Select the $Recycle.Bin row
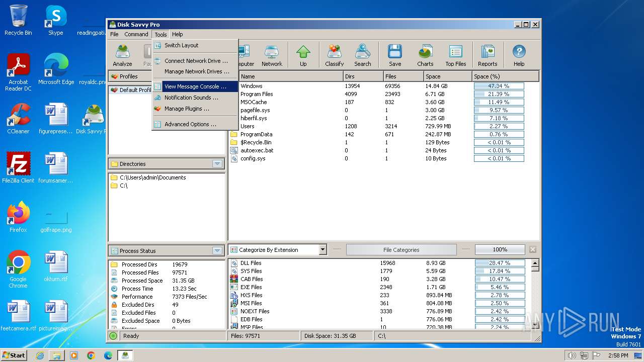Image resolution: width=644 pixels, height=362 pixels. click(383, 142)
